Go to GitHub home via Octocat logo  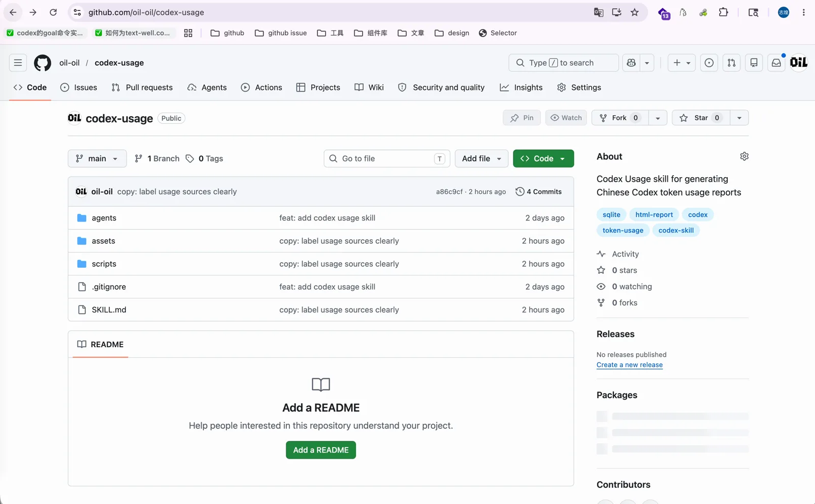click(x=42, y=63)
